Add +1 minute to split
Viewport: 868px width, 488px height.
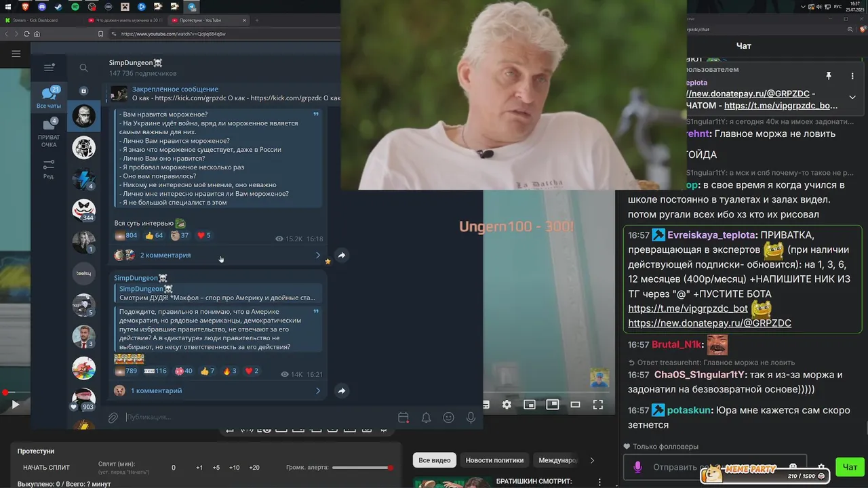point(199,468)
